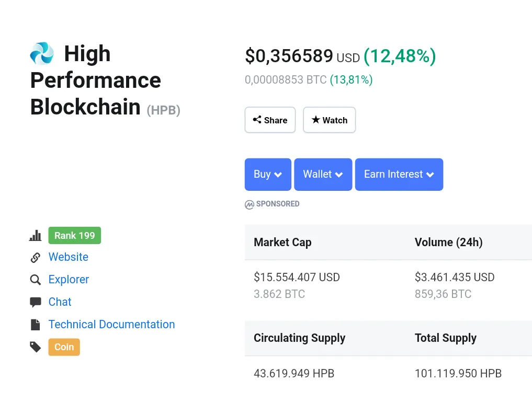The height and width of the screenshot is (403, 532).
Task: Share this coin page
Action: tap(270, 120)
